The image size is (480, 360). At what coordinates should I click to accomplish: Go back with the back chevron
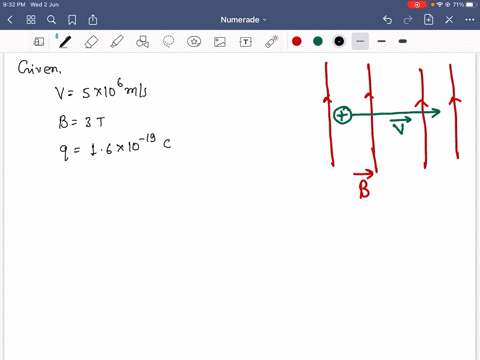click(x=10, y=20)
